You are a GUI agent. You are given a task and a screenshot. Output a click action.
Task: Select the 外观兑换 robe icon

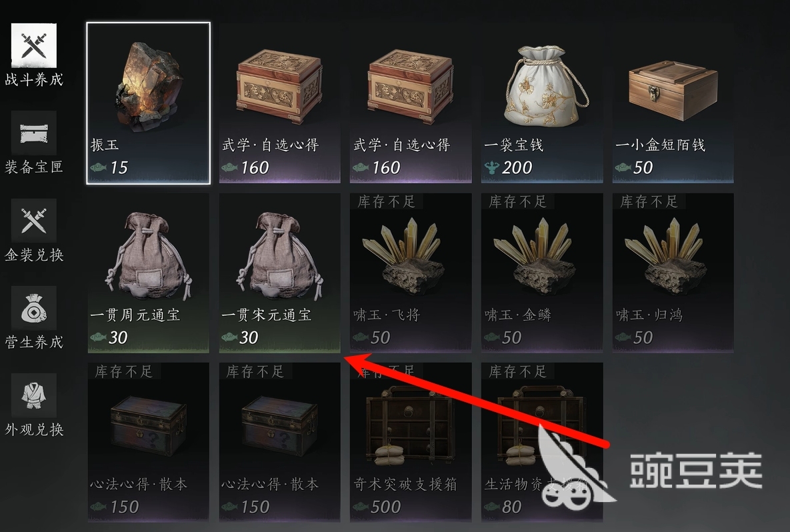pyautogui.click(x=34, y=396)
